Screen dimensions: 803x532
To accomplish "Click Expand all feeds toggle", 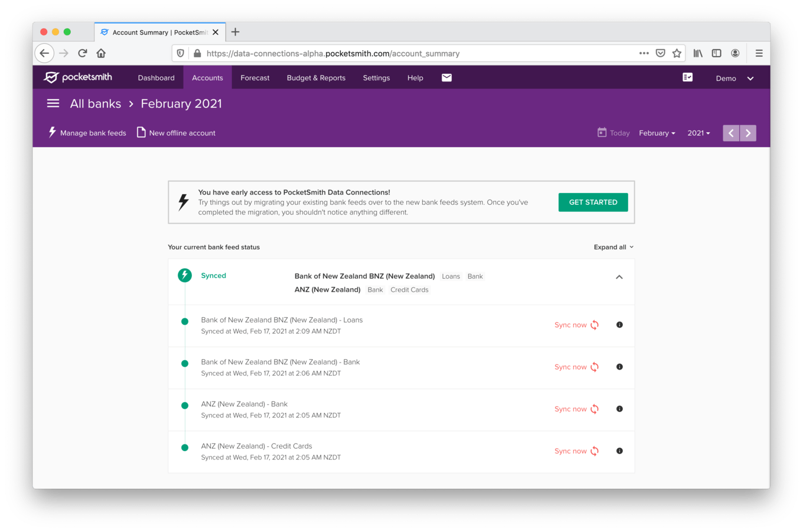I will click(x=613, y=247).
